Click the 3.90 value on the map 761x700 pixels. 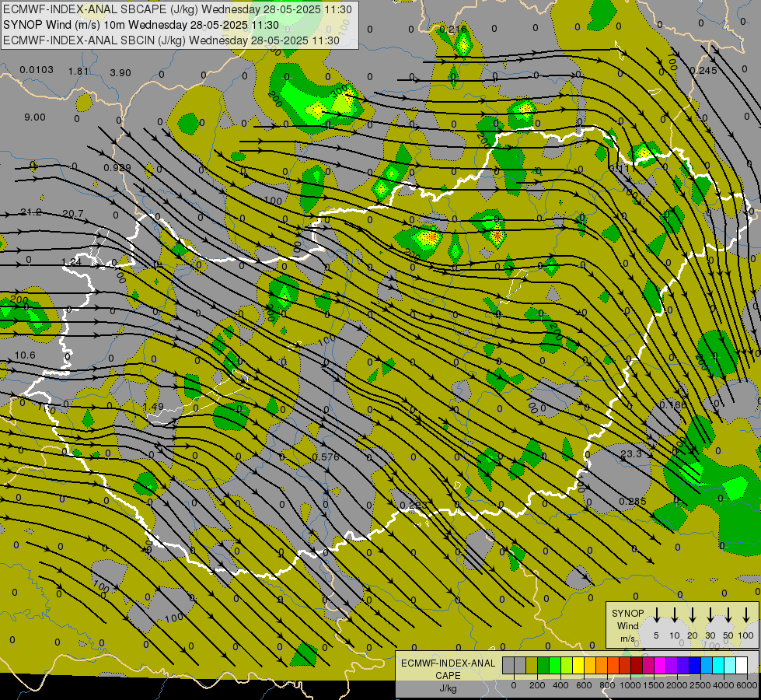120,73
